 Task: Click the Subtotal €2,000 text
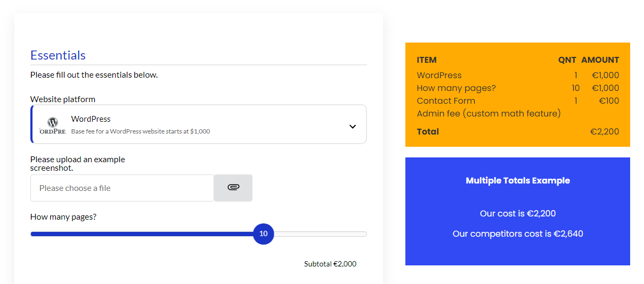point(330,264)
